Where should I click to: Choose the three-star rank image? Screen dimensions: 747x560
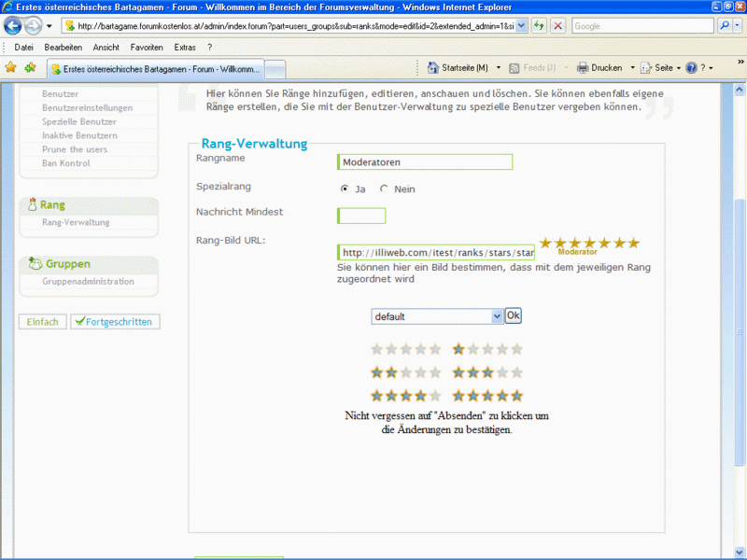487,372
